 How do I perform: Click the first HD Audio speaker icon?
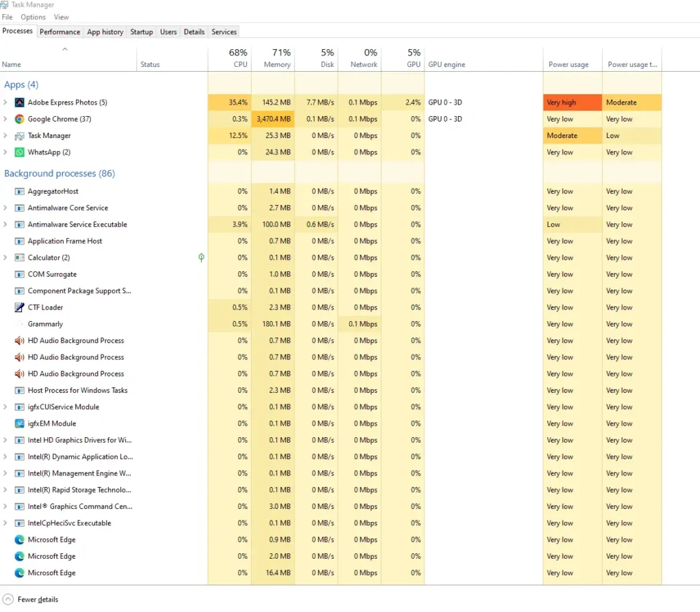(x=19, y=340)
